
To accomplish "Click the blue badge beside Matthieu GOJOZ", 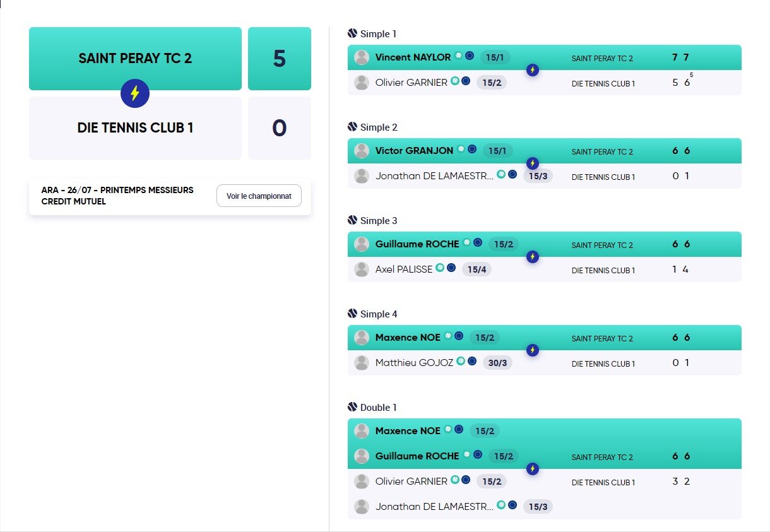I will pyautogui.click(x=472, y=362).
